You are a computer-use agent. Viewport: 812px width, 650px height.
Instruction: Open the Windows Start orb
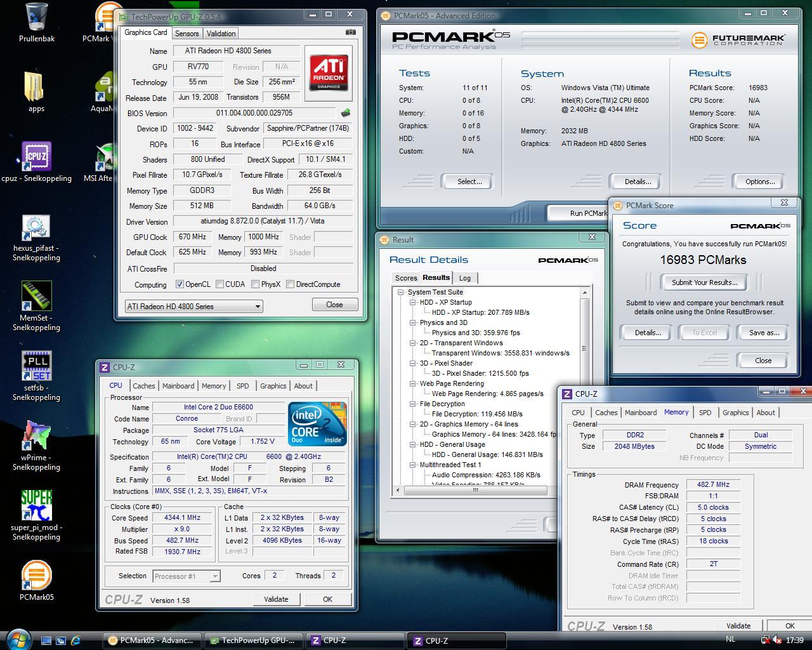click(17, 639)
